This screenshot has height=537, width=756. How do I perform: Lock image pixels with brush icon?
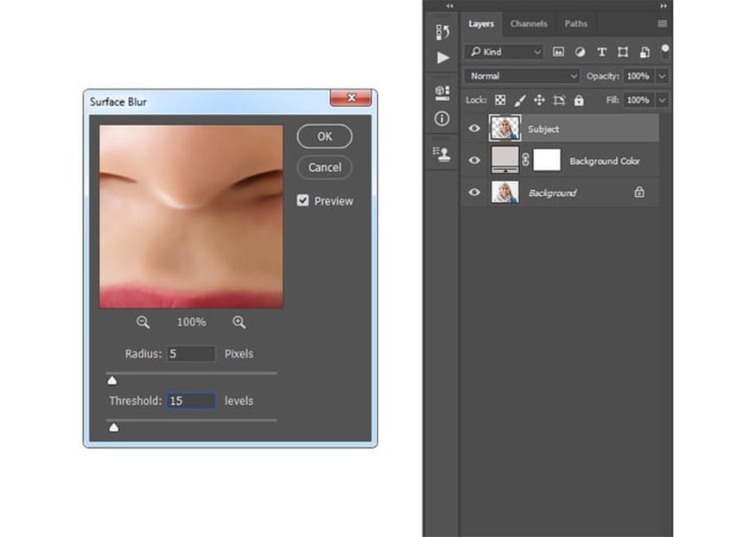coord(520,99)
